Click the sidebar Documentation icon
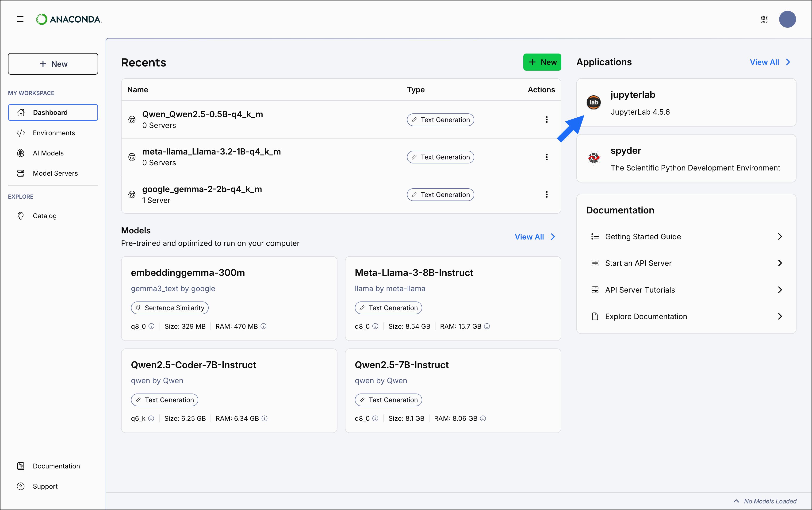 tap(21, 466)
